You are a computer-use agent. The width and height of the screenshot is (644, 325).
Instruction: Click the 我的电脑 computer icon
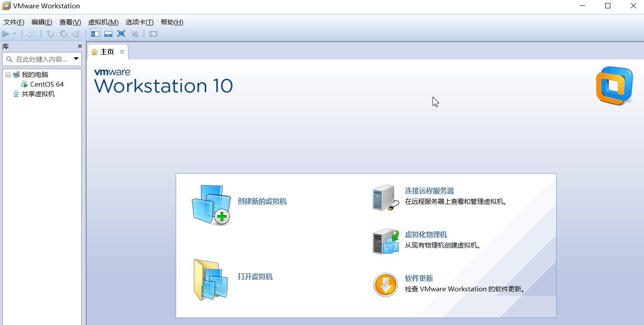tap(16, 75)
